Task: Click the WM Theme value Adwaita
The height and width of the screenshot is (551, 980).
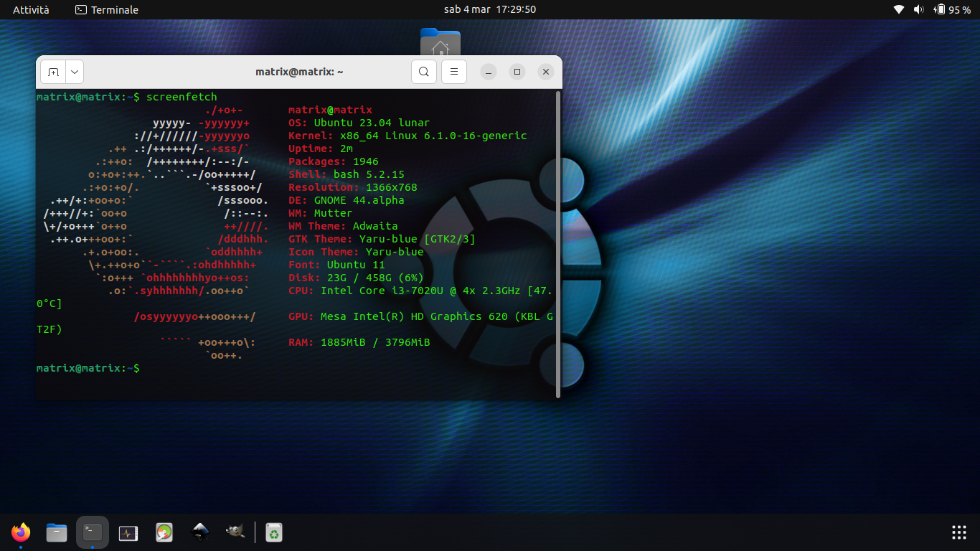Action: click(x=375, y=226)
